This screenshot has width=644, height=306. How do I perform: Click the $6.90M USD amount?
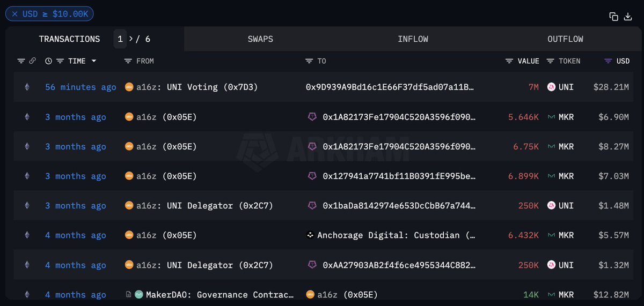pos(614,117)
